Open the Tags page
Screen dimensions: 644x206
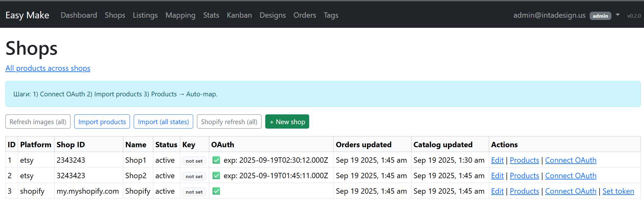click(x=331, y=15)
